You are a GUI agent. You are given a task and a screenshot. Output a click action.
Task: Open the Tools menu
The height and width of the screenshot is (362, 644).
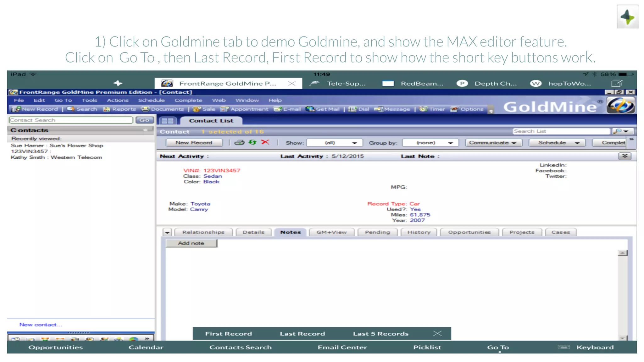90,100
